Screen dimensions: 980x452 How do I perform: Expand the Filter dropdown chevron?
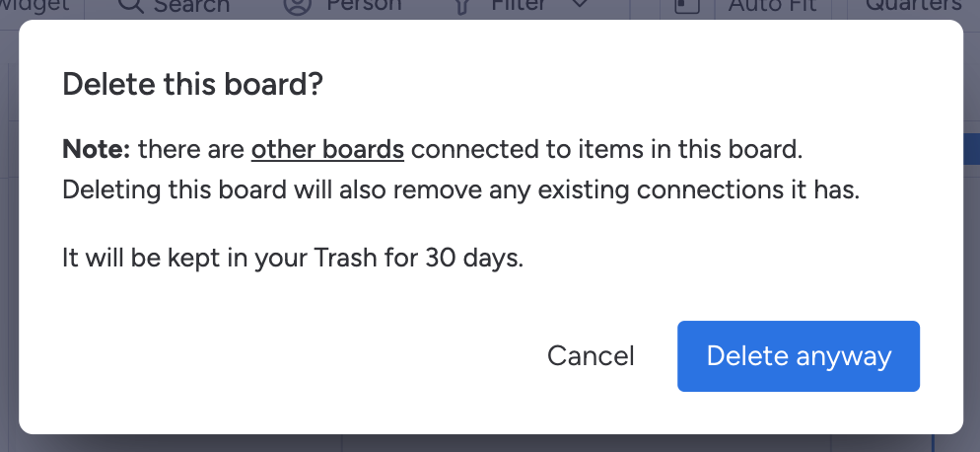[x=580, y=6]
